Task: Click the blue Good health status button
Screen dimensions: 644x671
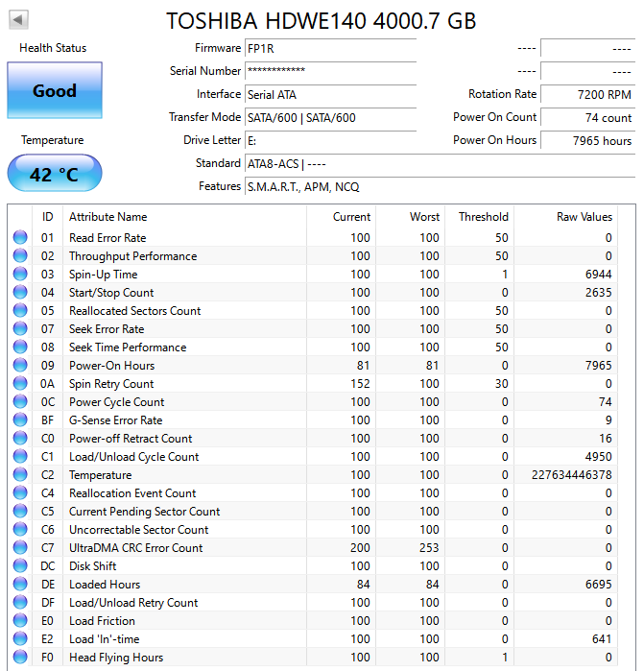Action: tap(55, 90)
